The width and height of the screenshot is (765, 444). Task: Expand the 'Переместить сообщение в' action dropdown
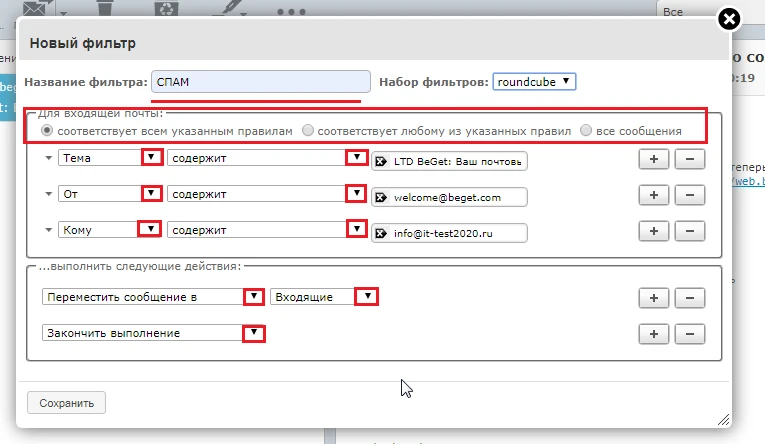pyautogui.click(x=254, y=296)
